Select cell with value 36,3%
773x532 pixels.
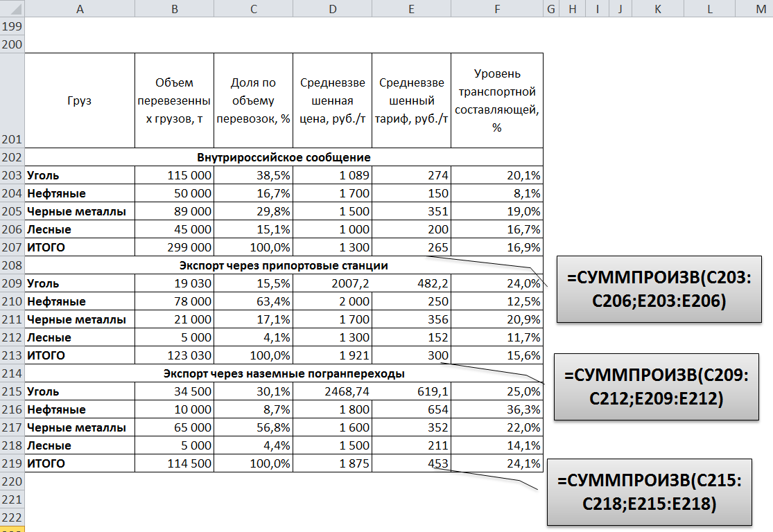497,409
